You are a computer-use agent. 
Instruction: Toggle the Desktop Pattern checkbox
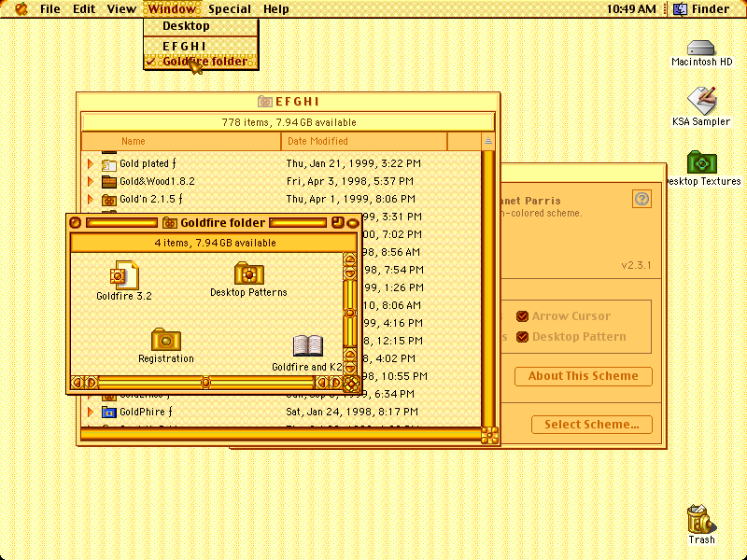[522, 337]
